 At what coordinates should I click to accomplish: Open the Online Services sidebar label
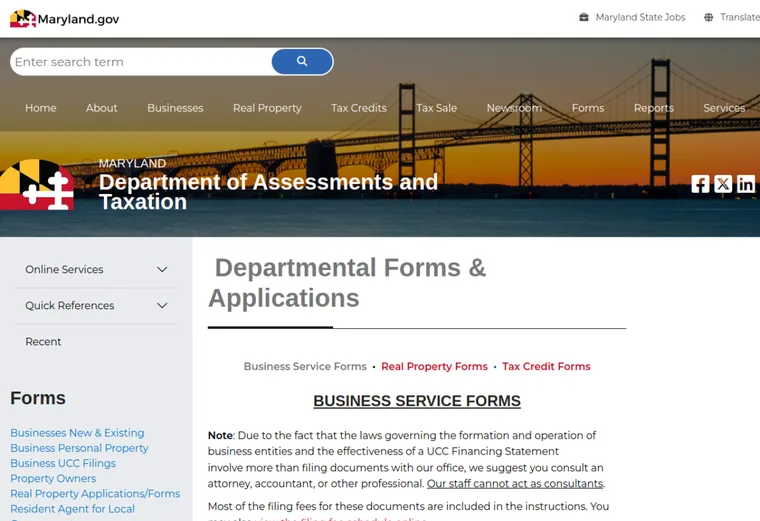(x=64, y=269)
